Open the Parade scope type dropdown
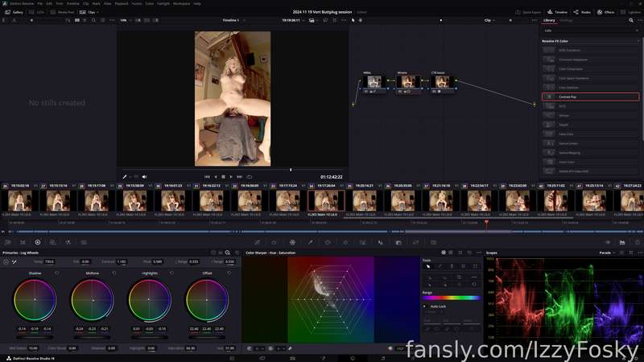 tap(607, 253)
